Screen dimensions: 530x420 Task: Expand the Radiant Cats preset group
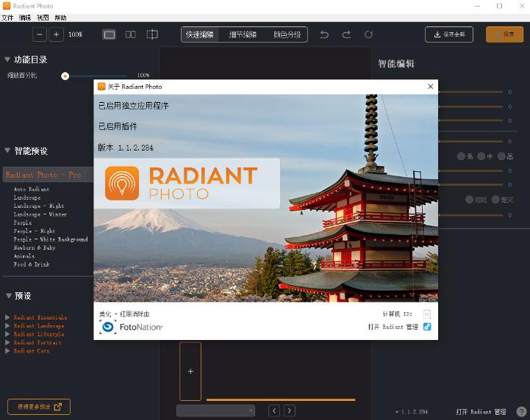[x=7, y=351]
